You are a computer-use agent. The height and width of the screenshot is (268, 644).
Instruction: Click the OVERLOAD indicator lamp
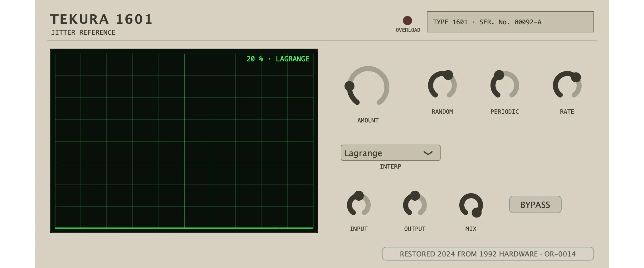click(x=407, y=21)
